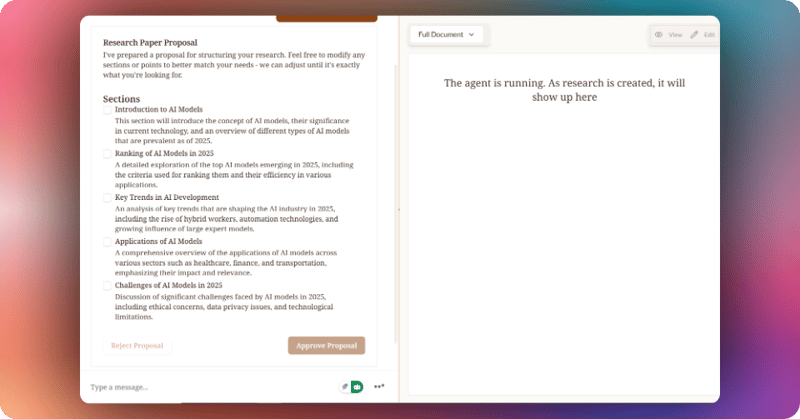Click the pencil icon for Edit mode
The width and height of the screenshot is (800, 419).
click(x=694, y=35)
